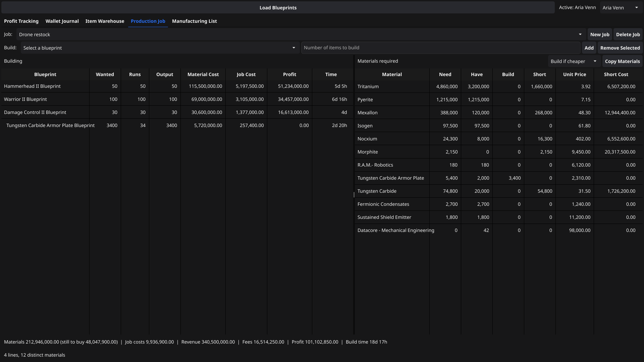Open the Build if cheaper dropdown
Viewport: 644px width, 362px height.
(x=574, y=61)
